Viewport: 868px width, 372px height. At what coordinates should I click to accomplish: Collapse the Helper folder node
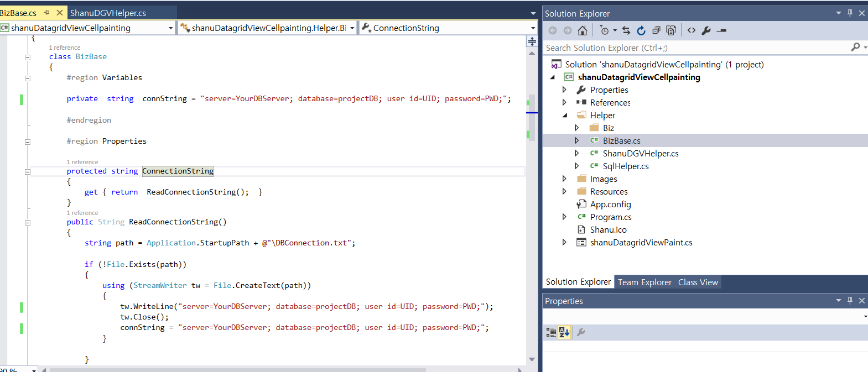564,115
